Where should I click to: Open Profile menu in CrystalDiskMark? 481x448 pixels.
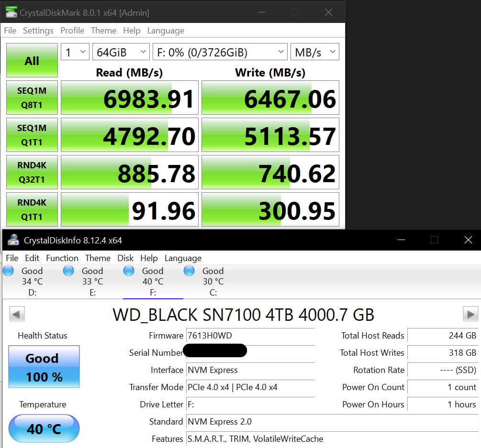click(72, 31)
